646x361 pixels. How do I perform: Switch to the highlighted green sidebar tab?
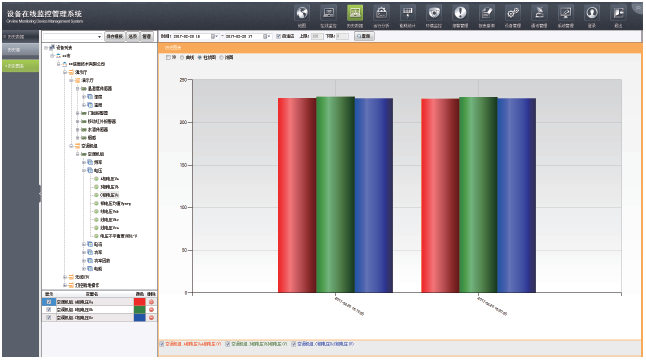[x=21, y=66]
